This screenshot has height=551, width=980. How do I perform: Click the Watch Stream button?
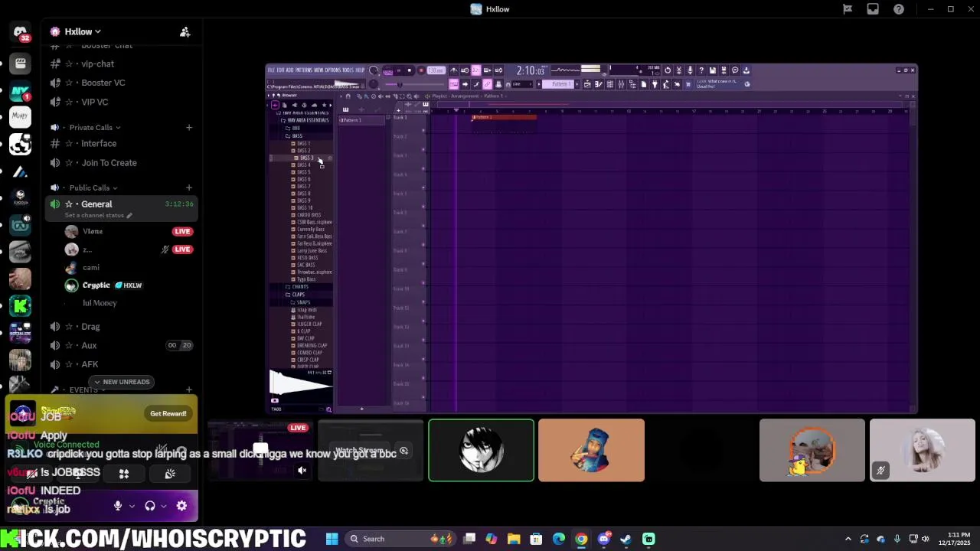(x=360, y=451)
